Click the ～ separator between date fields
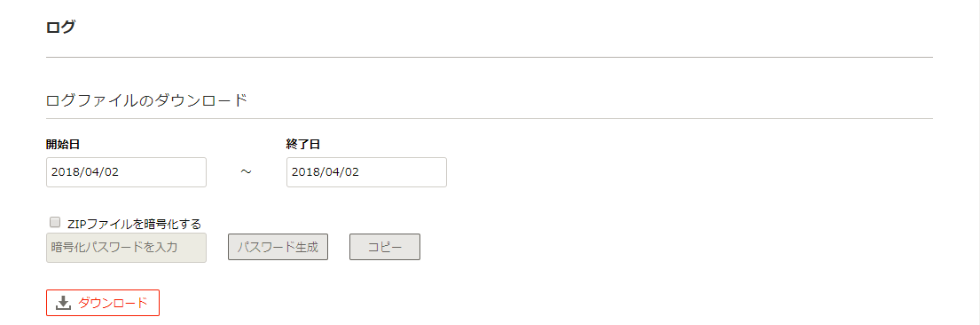The image size is (980, 325). tap(247, 171)
